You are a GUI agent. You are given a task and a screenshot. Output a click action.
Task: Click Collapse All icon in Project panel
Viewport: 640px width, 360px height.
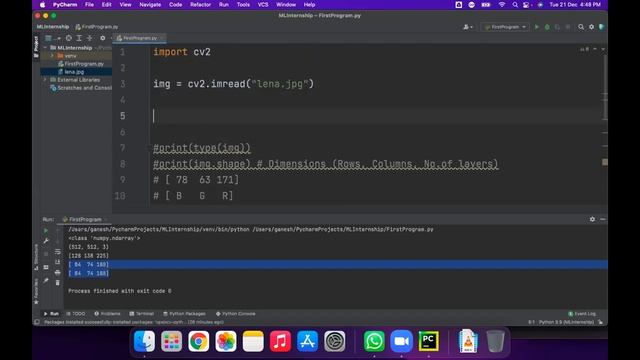[89, 38]
